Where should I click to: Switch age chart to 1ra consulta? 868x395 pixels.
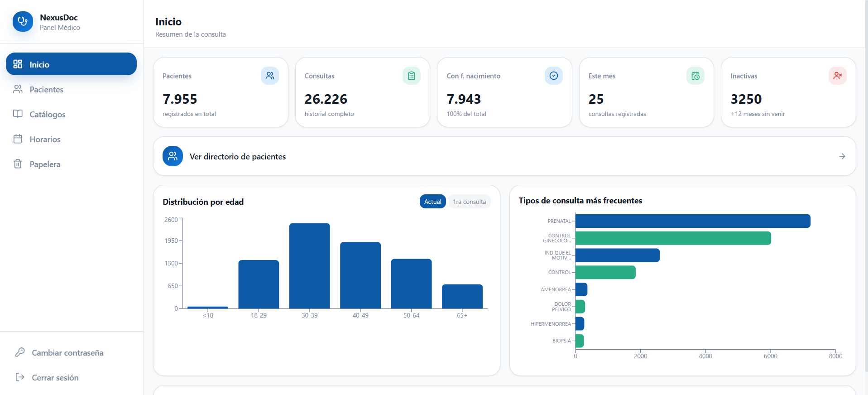(x=470, y=202)
